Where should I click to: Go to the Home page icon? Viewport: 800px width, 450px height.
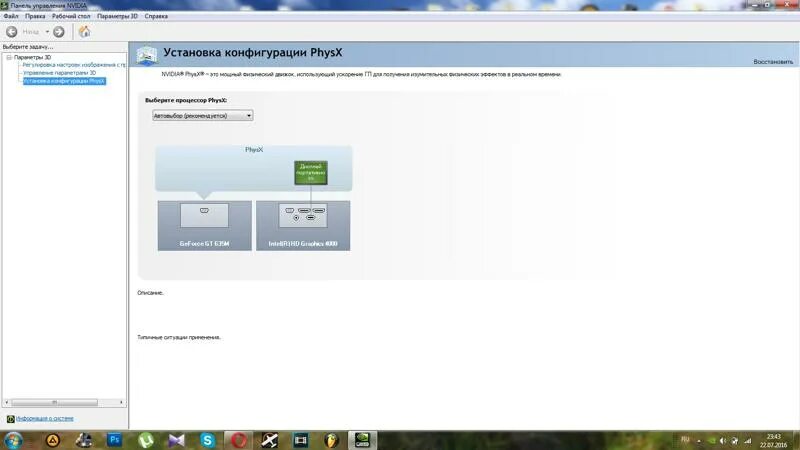point(84,32)
